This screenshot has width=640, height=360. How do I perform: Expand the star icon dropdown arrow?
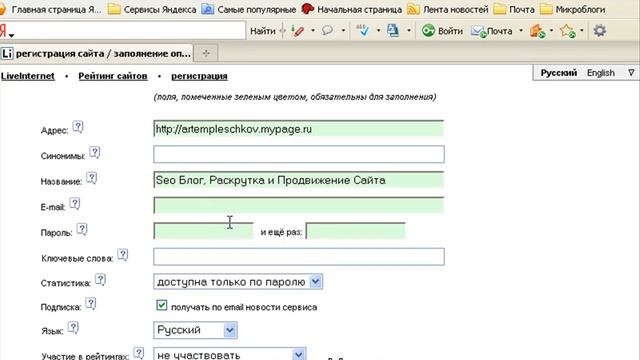(582, 31)
